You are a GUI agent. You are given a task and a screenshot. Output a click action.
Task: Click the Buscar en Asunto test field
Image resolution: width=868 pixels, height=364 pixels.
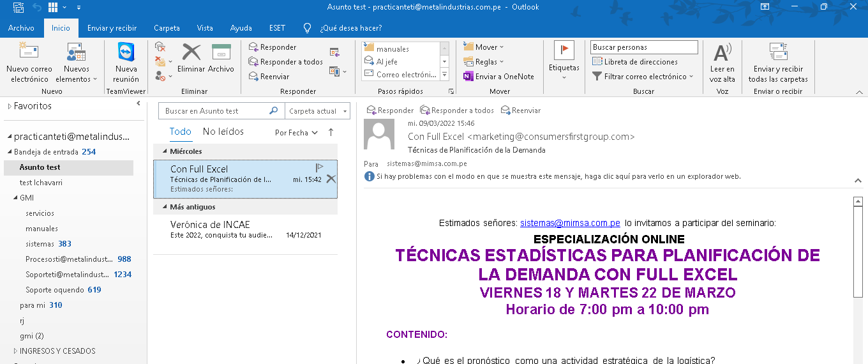click(x=221, y=111)
